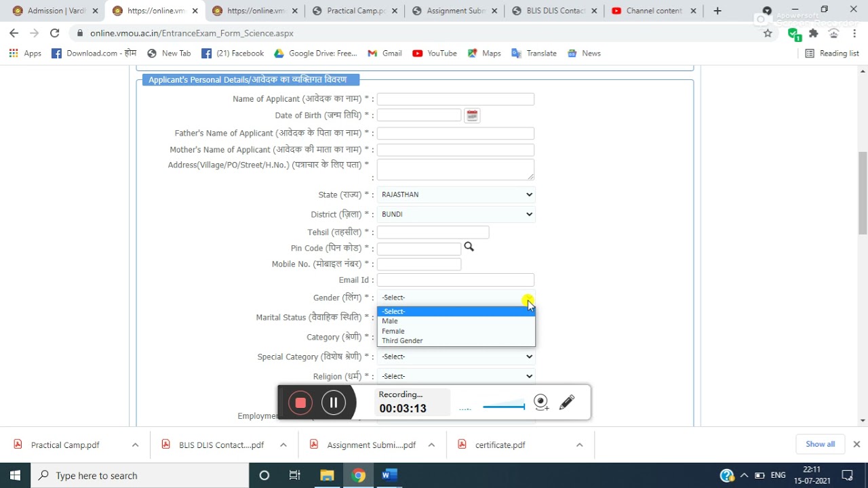The height and width of the screenshot is (488, 868).
Task: Open the Gmail bookmark
Action: [x=384, y=54]
